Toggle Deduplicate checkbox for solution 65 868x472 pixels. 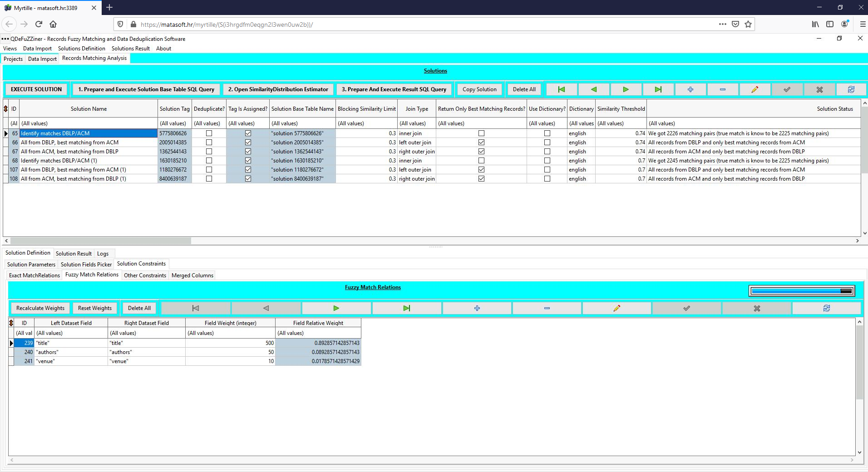point(209,133)
